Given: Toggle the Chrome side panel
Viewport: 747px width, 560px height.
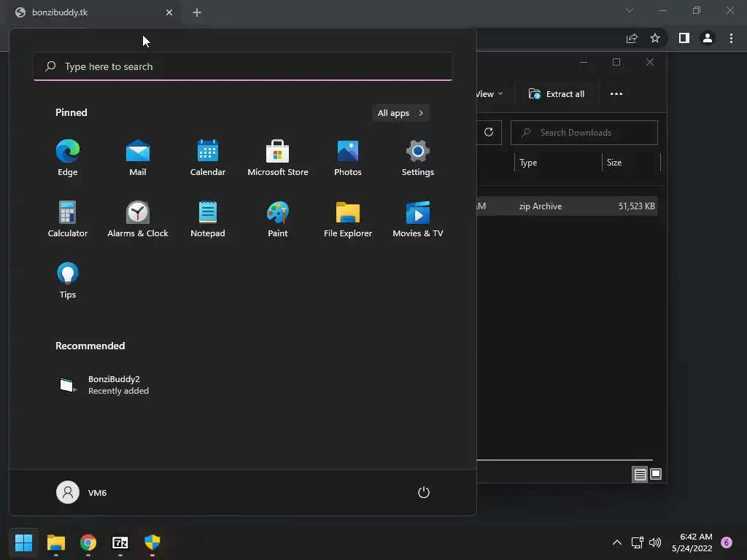Looking at the screenshot, I should (x=684, y=38).
